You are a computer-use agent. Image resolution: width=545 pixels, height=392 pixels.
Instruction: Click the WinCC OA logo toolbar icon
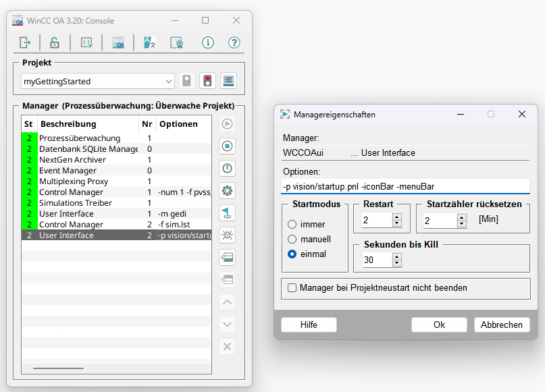click(118, 43)
